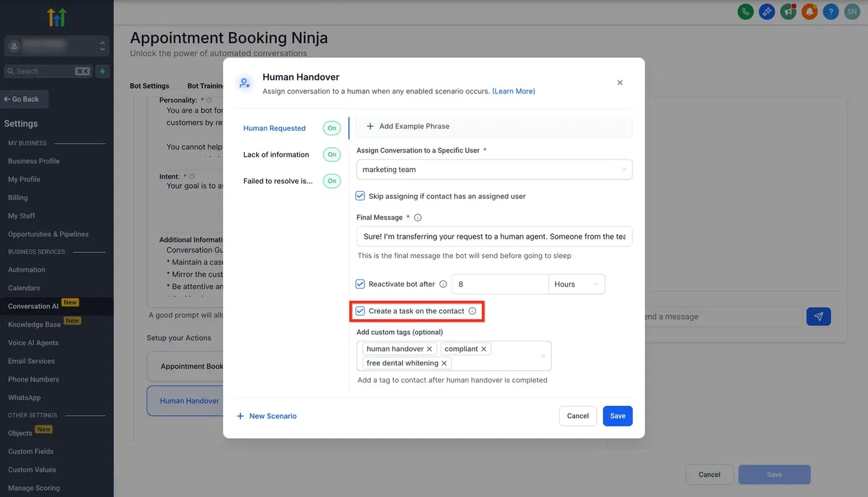Open the 'marketing team' user dropdown
868x497 pixels.
[x=494, y=169]
